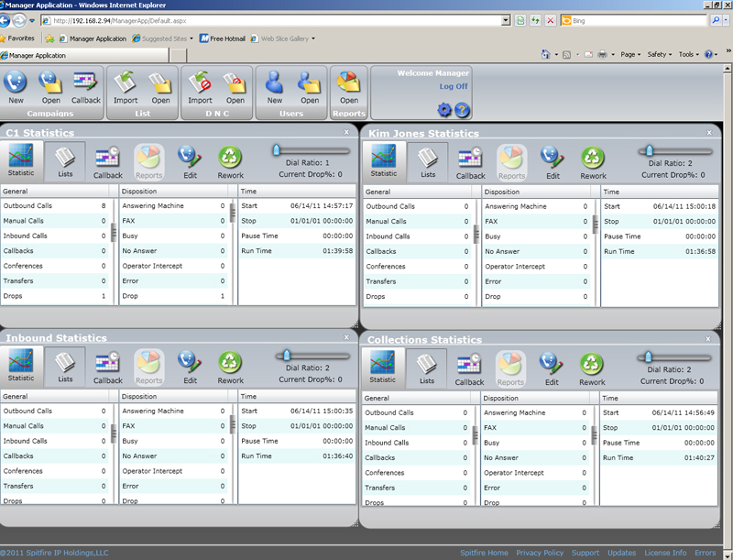Viewport: 733px width, 560px height.
Task: Open the DNC list
Action: pyautogui.click(x=235, y=87)
